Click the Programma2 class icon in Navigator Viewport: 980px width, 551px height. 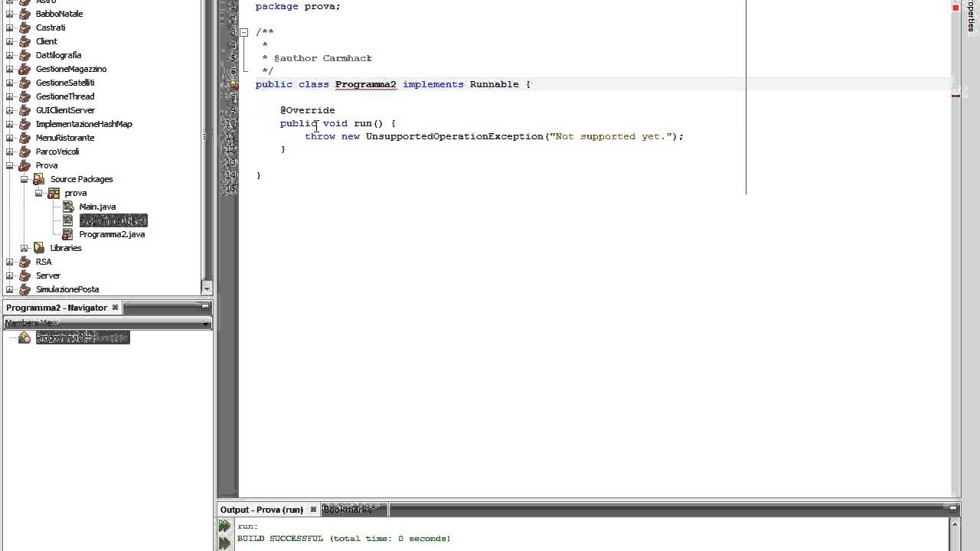[24, 337]
